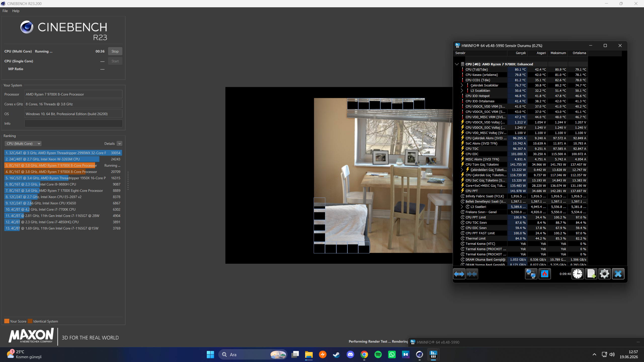Image resolution: width=644 pixels, height=362 pixels.
Task: Collapse HWiNFO columns with the inward arrows icon
Action: (472, 274)
